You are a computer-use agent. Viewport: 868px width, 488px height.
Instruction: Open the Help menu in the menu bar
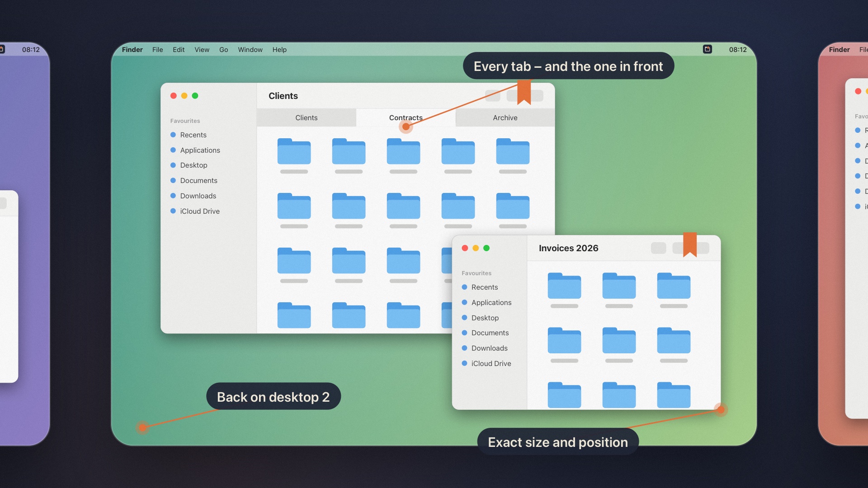(x=279, y=50)
